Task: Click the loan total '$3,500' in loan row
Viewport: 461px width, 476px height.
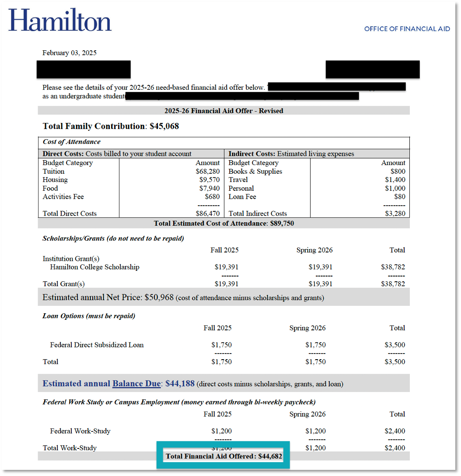Action: point(395,345)
